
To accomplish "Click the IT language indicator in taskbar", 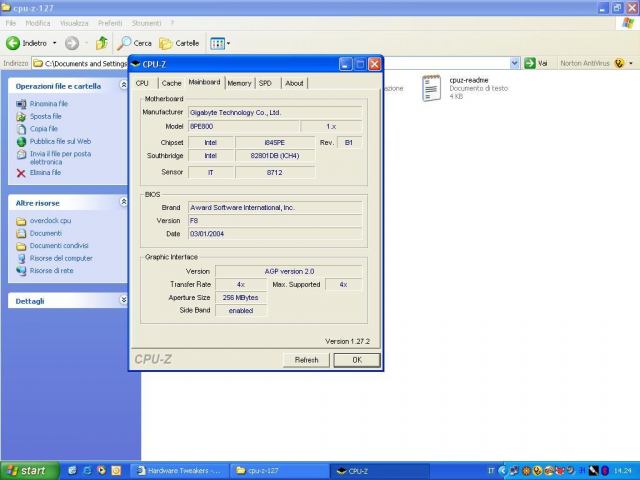I will click(491, 471).
